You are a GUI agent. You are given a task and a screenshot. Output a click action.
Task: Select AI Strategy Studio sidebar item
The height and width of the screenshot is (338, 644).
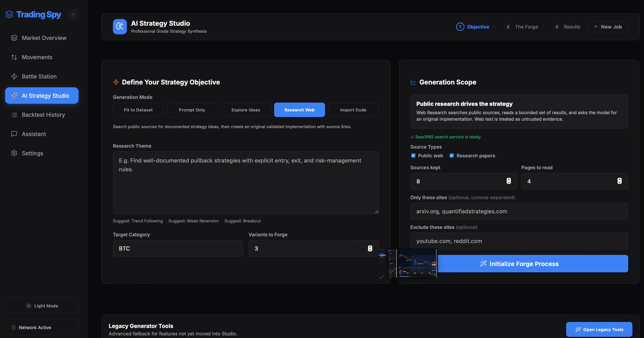tap(42, 95)
